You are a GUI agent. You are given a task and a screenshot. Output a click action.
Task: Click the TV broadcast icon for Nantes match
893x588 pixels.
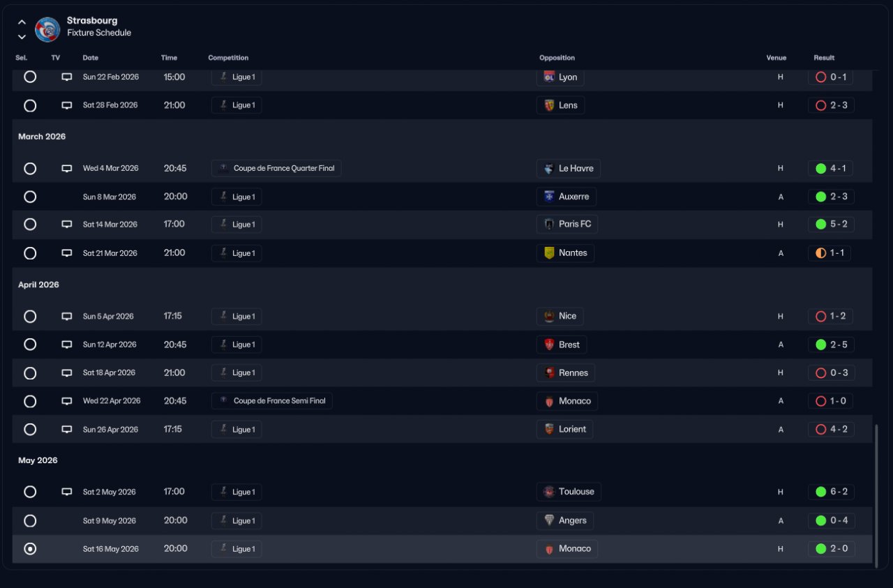click(x=67, y=253)
